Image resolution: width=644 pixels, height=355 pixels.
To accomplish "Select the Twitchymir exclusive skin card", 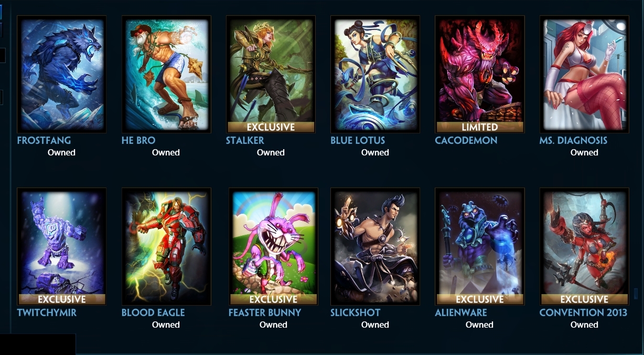I will pos(61,246).
